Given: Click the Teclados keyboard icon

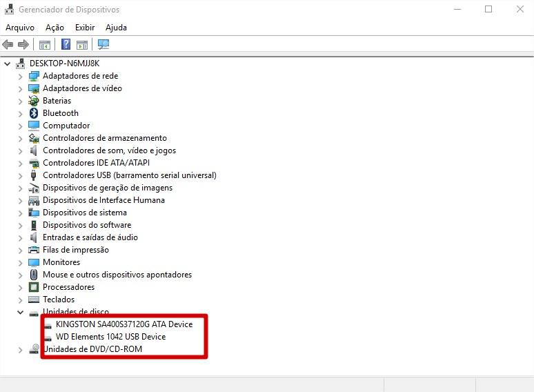Looking at the screenshot, I should 34,300.
